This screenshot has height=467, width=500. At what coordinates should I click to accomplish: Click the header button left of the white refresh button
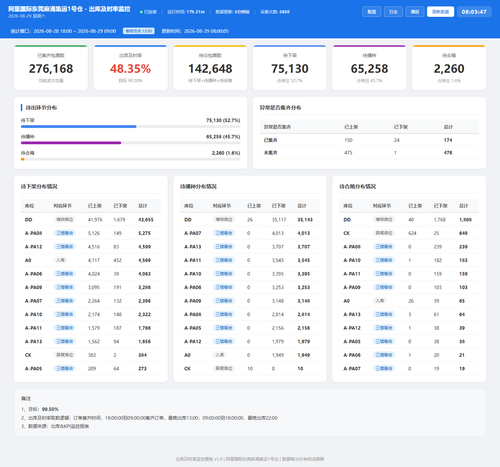point(415,12)
